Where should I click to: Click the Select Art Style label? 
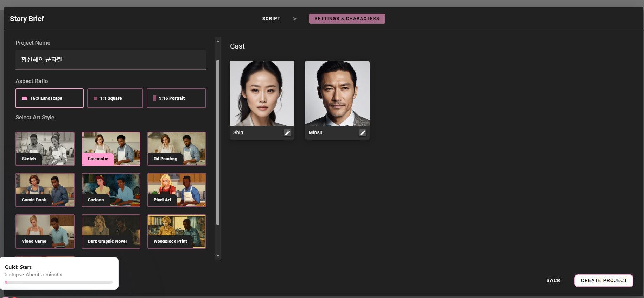(x=35, y=117)
